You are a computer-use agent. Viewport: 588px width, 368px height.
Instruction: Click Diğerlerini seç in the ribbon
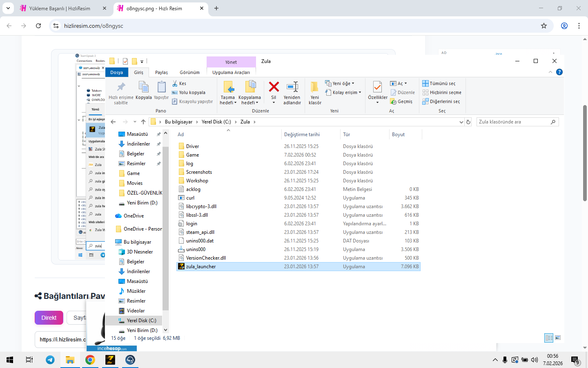click(x=441, y=101)
